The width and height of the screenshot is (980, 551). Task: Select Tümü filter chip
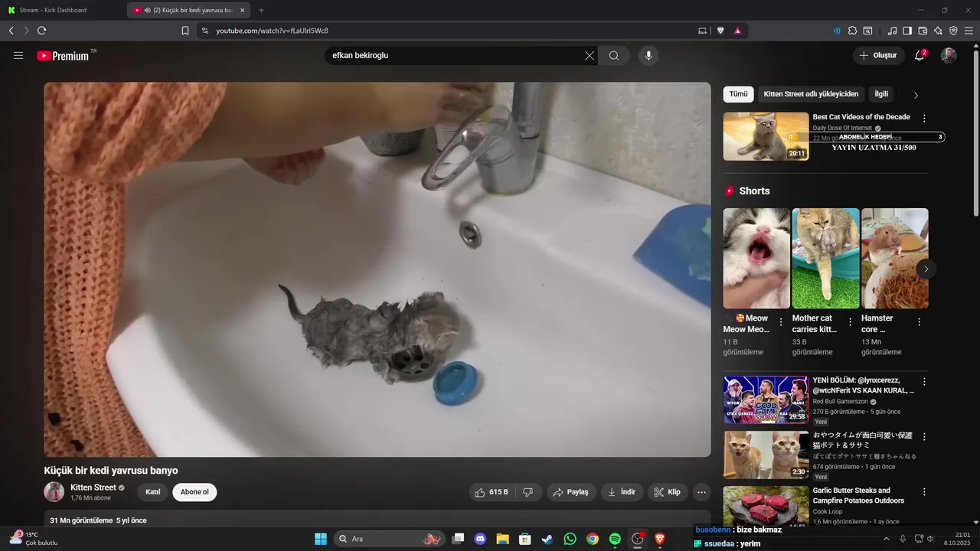[x=738, y=94]
